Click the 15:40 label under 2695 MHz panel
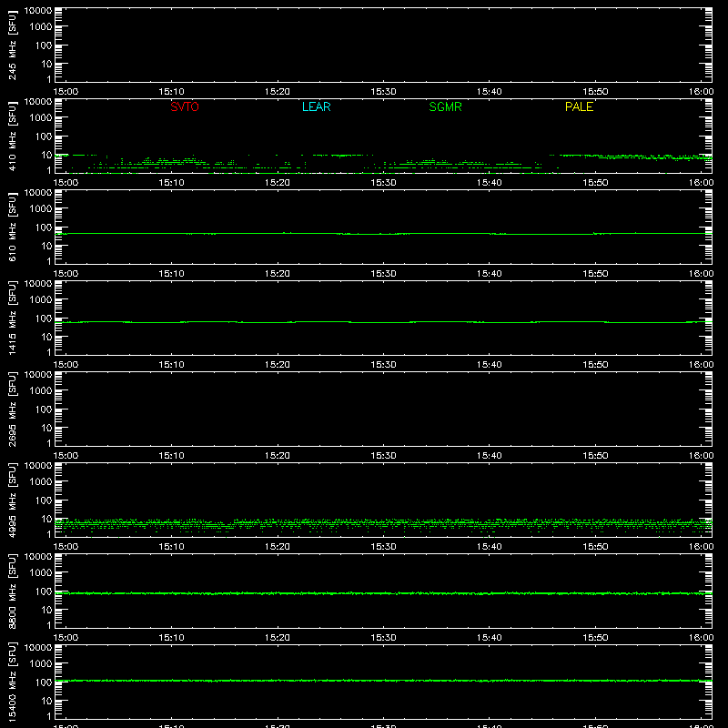This screenshot has width=728, height=728. coord(489,456)
